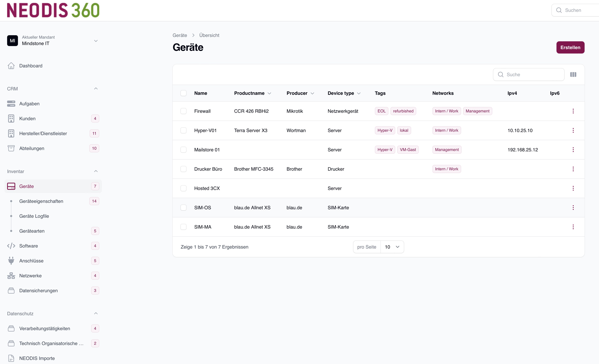Toggle the select-all checkbox in table header

(x=183, y=93)
